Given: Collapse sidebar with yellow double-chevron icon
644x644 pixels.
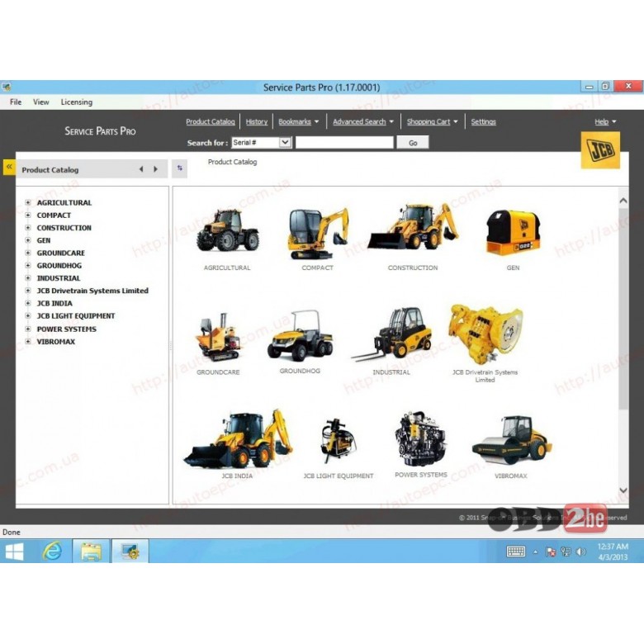Looking at the screenshot, I should [x=9, y=167].
